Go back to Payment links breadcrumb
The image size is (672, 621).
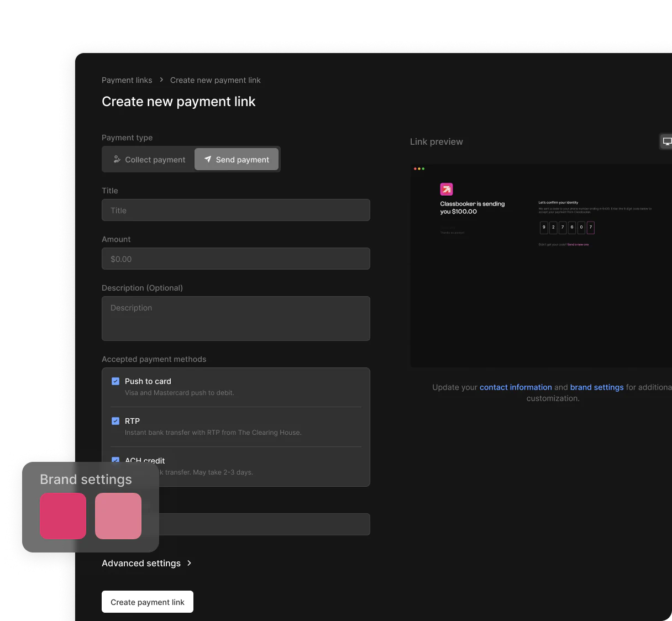[x=127, y=80]
